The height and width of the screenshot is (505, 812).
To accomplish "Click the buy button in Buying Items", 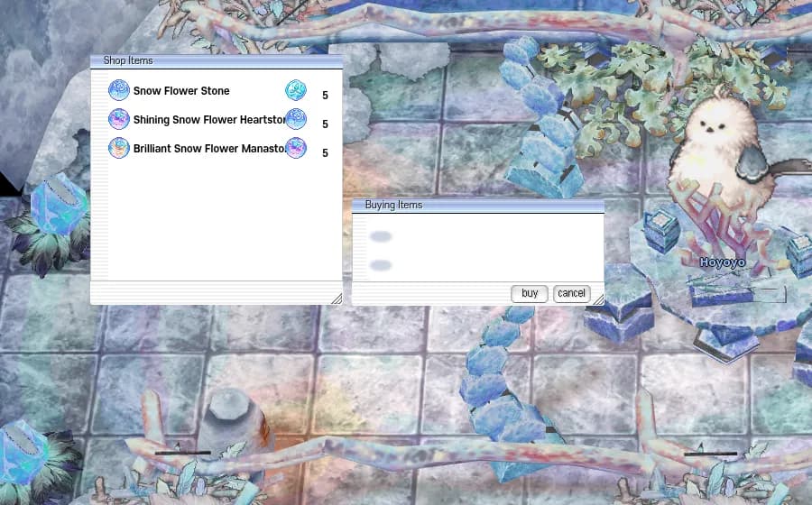I will tap(530, 293).
